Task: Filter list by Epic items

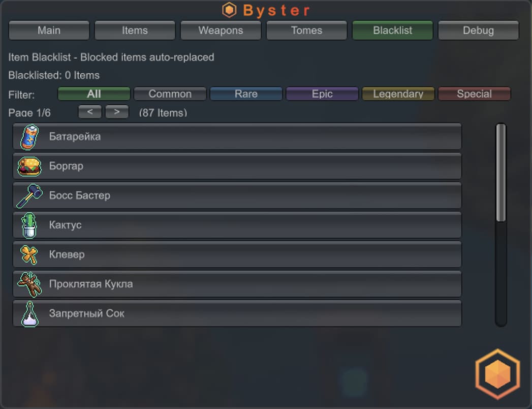Action: click(x=322, y=94)
